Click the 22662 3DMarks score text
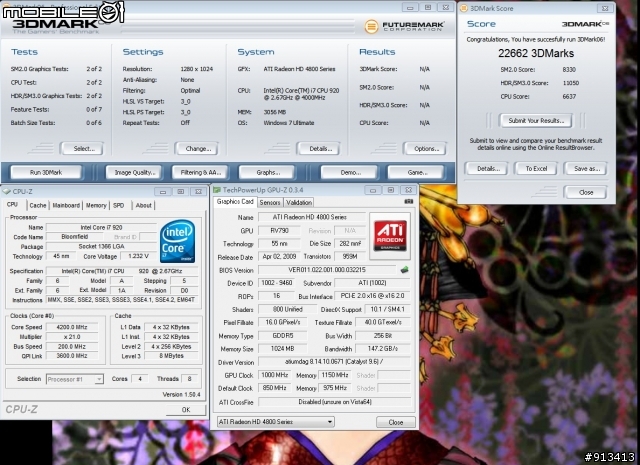Screen dimensions: 640x465 click(536, 53)
